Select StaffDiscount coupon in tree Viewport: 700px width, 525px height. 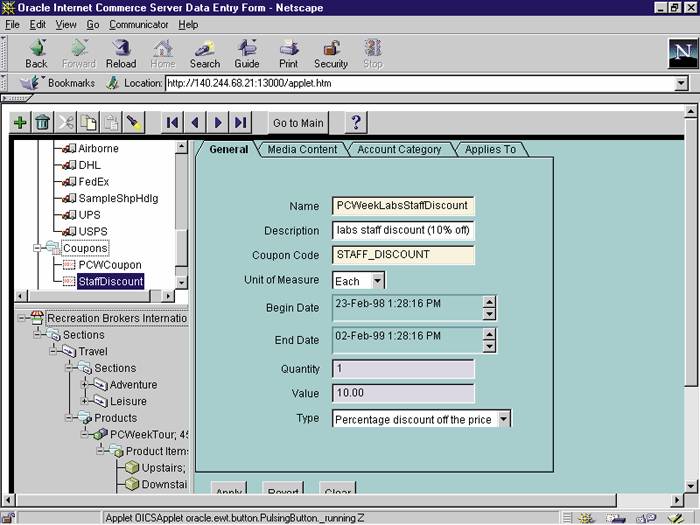(111, 282)
